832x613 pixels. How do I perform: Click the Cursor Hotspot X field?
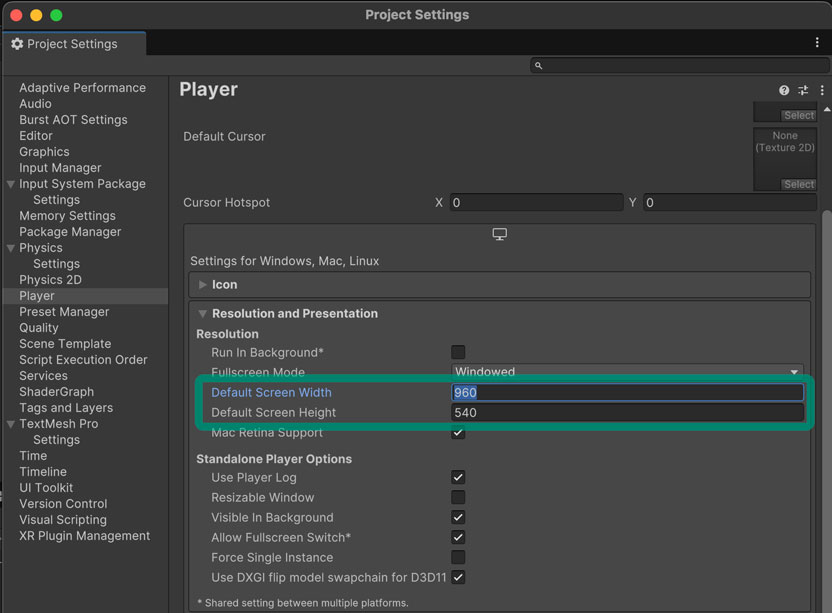click(x=536, y=202)
